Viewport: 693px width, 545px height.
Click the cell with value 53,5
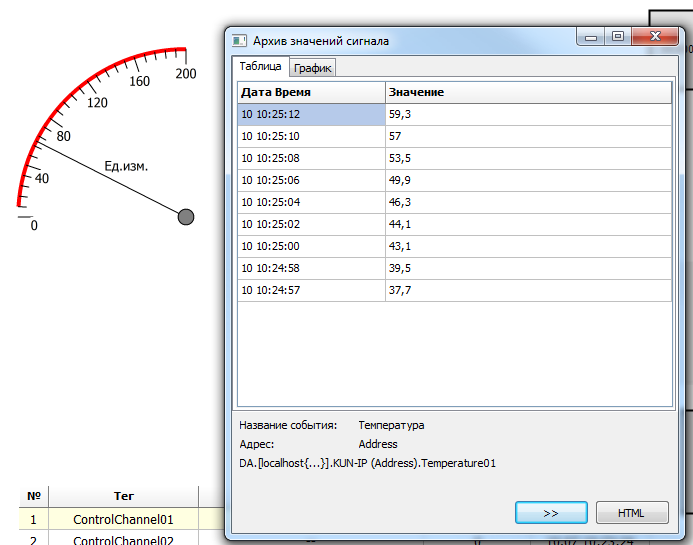coord(528,158)
